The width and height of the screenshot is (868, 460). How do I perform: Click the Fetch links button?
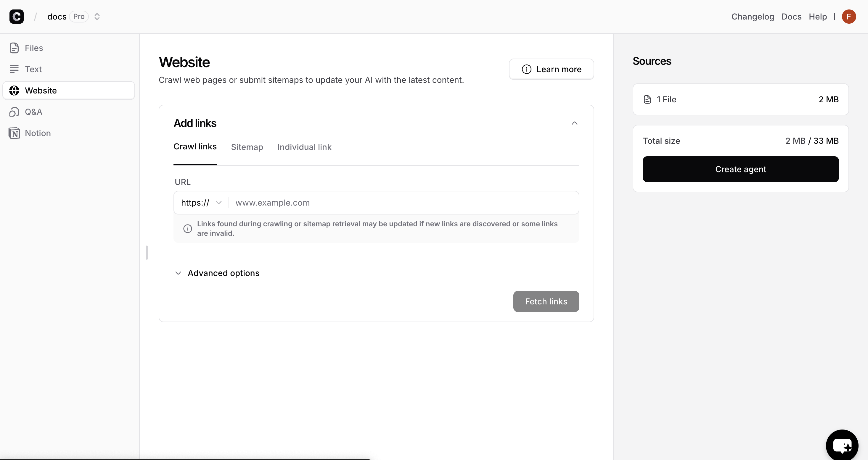[546, 301]
